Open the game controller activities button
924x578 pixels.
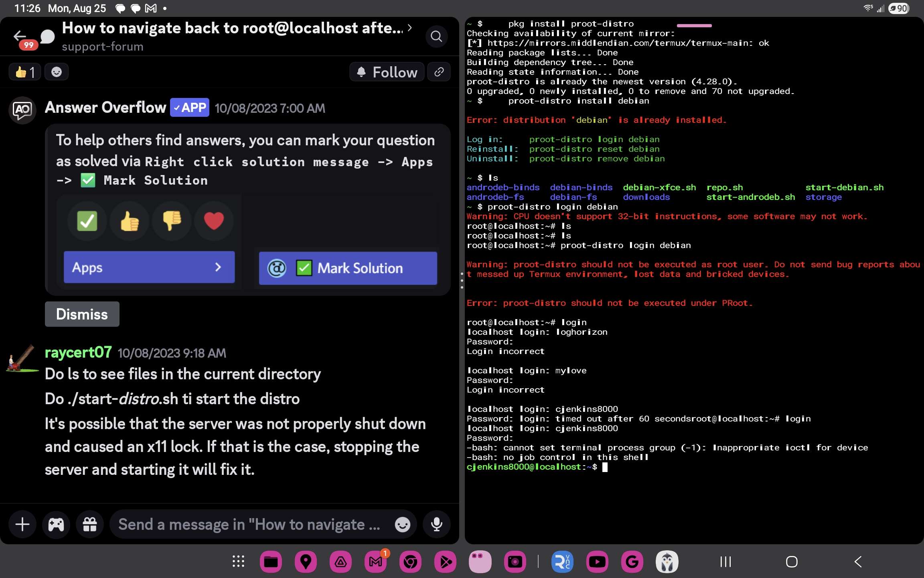pos(56,525)
